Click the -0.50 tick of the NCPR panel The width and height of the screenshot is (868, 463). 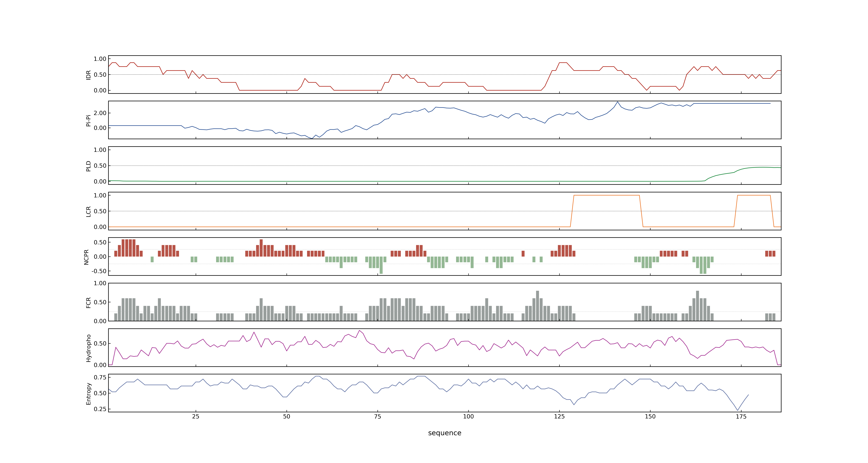coord(99,271)
